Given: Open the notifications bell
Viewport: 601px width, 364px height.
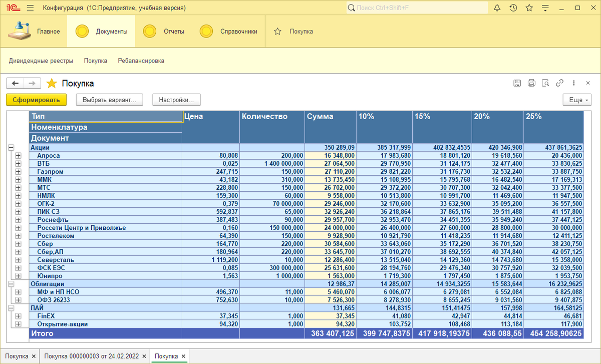Looking at the screenshot, I should click(497, 8).
